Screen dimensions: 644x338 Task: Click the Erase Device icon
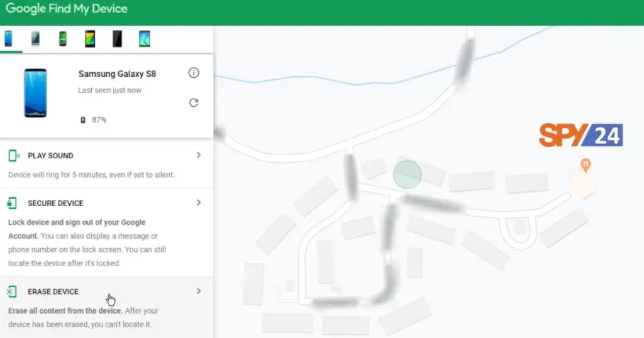click(12, 292)
